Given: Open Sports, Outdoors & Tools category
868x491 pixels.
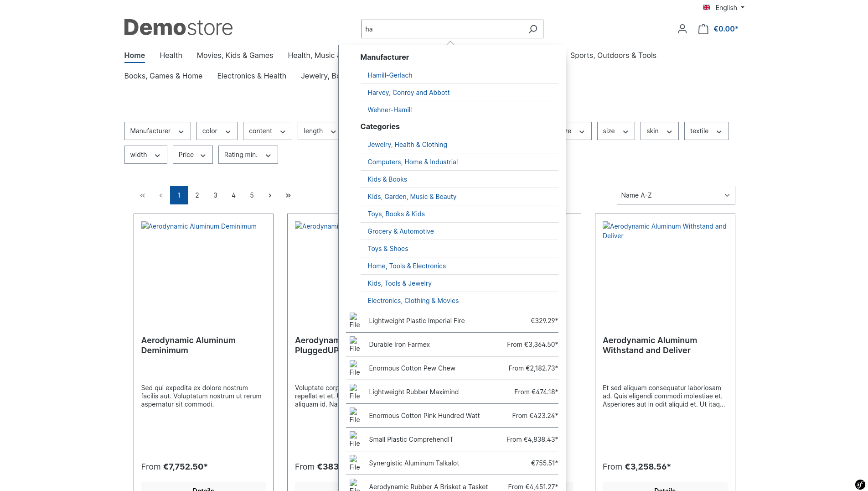Looking at the screenshot, I should [x=613, y=55].
